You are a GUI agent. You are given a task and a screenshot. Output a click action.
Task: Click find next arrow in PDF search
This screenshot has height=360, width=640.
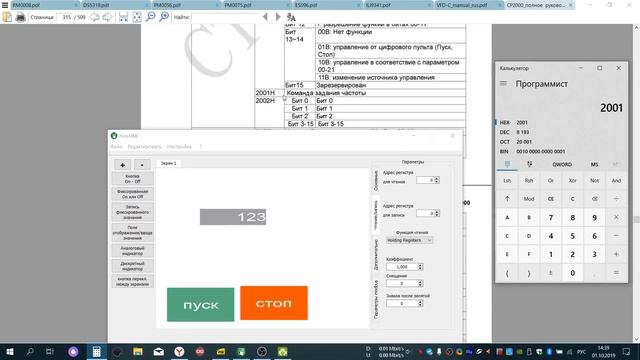(x=278, y=17)
